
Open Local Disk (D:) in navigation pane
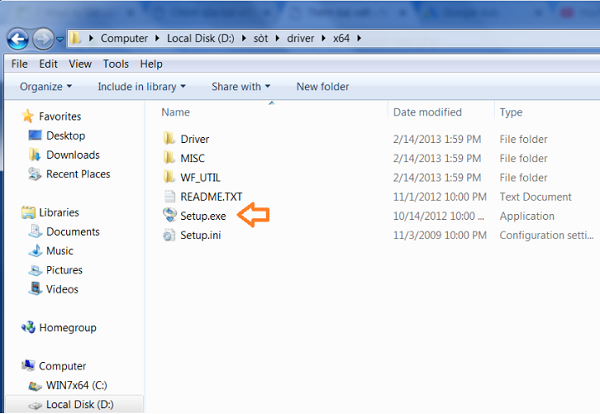pos(78,405)
